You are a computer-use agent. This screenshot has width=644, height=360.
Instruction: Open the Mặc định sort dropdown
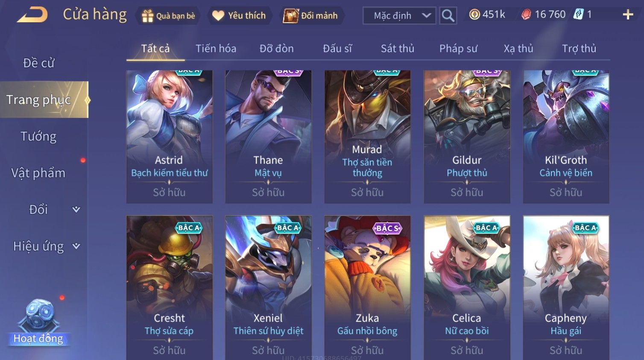tap(399, 16)
